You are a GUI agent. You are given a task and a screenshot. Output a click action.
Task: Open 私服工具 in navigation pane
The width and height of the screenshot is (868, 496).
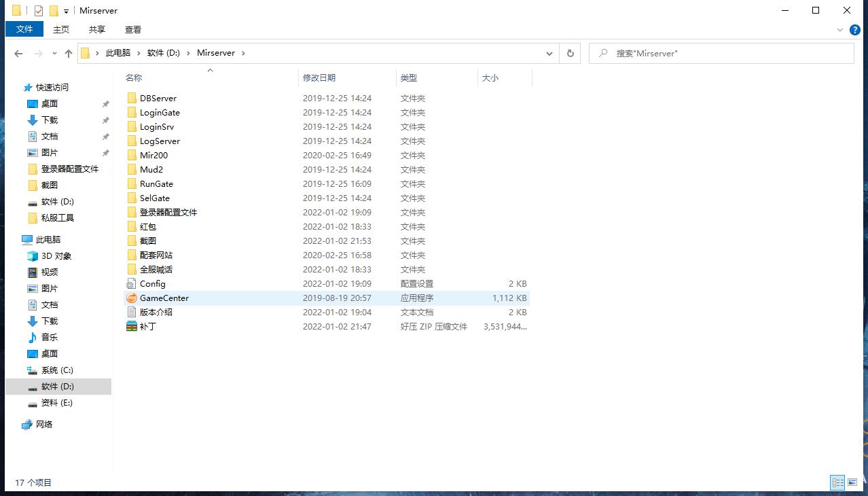click(58, 217)
